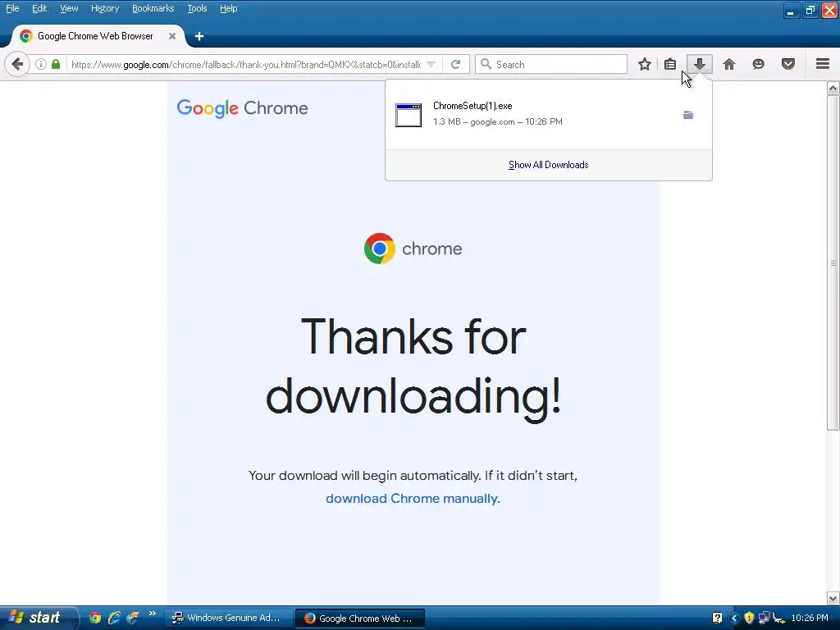Open the Hello chat smiley icon
Image resolution: width=840 pixels, height=630 pixels.
[758, 64]
